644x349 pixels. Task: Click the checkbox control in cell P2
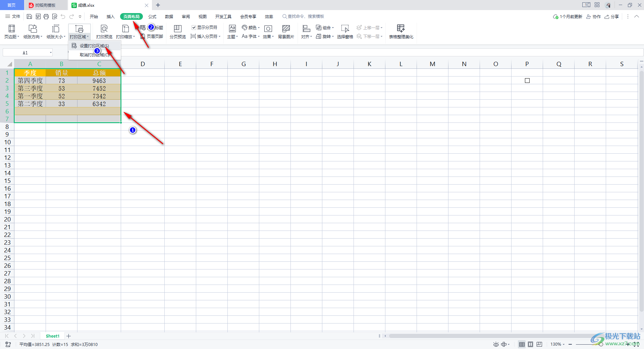tap(527, 81)
